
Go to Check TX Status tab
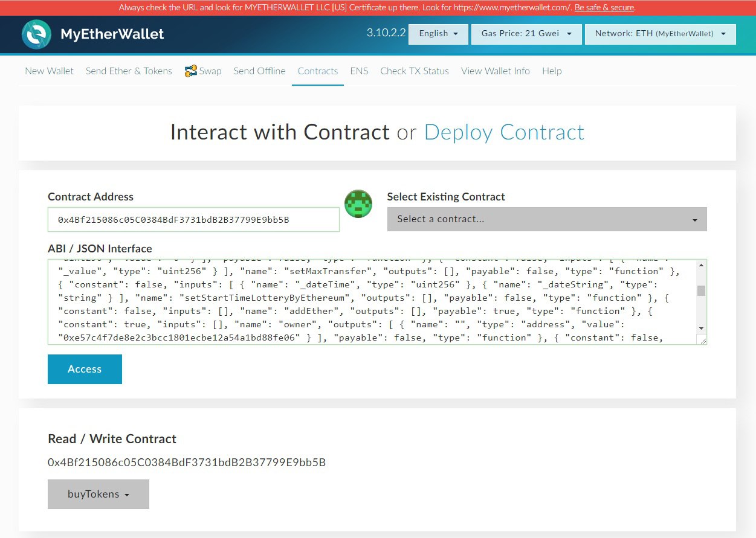tap(415, 71)
